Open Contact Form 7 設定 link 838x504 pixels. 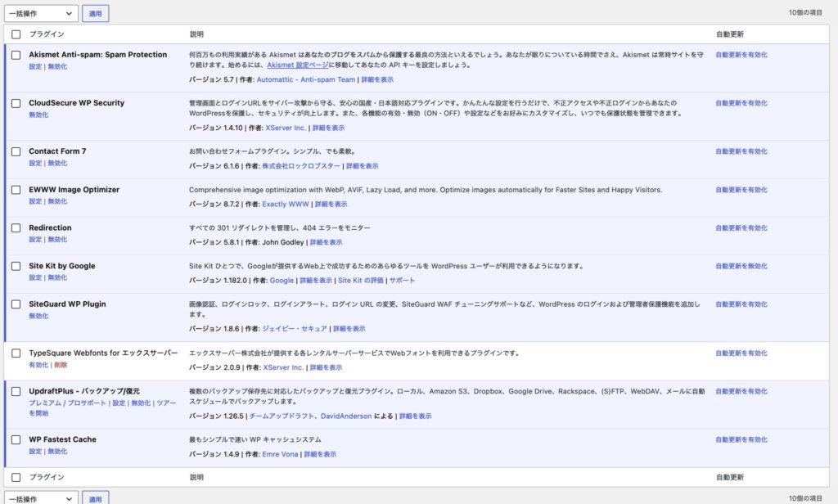[35, 164]
